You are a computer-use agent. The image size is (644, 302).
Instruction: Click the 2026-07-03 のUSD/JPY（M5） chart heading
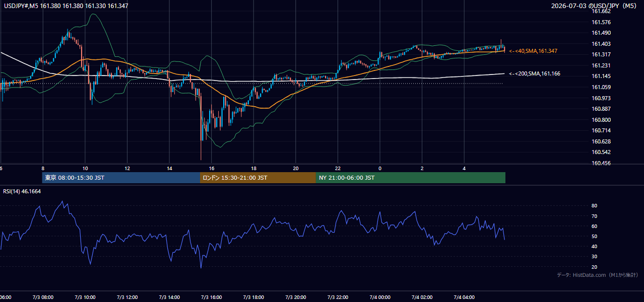click(x=595, y=6)
